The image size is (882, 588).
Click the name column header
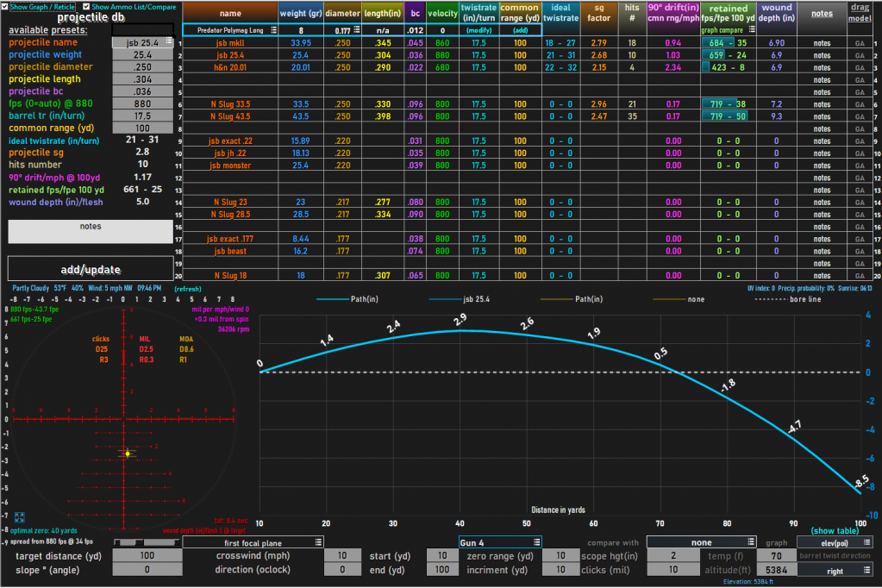(230, 13)
